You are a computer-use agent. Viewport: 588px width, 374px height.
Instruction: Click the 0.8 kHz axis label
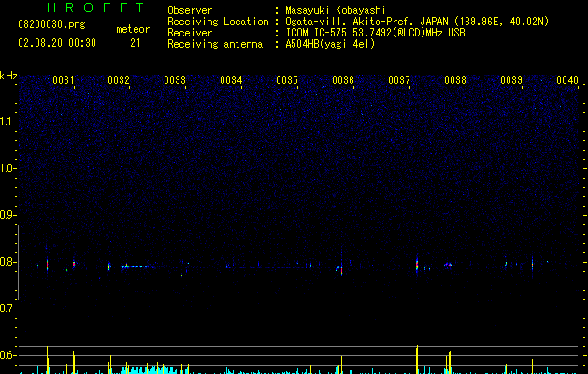(7, 262)
